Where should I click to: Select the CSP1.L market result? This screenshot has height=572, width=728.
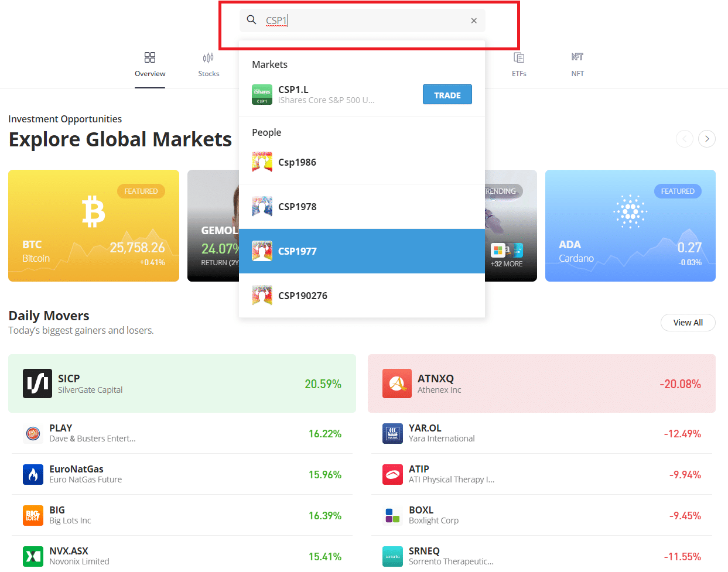point(362,95)
